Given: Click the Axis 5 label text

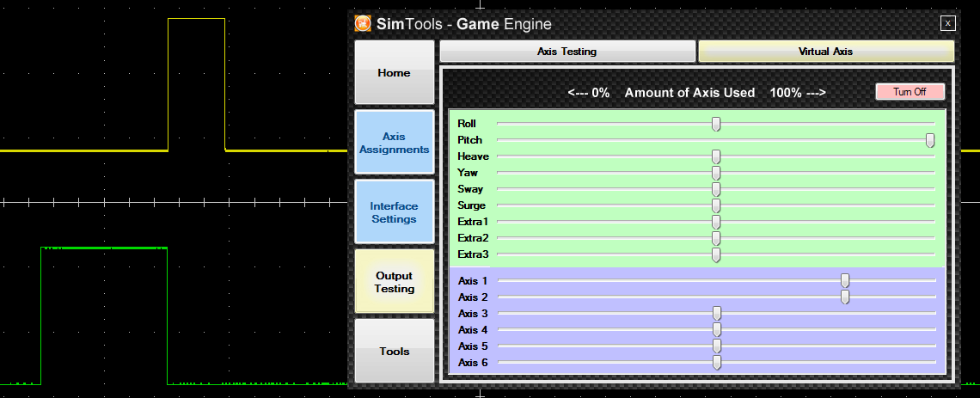Looking at the screenshot, I should tap(473, 346).
